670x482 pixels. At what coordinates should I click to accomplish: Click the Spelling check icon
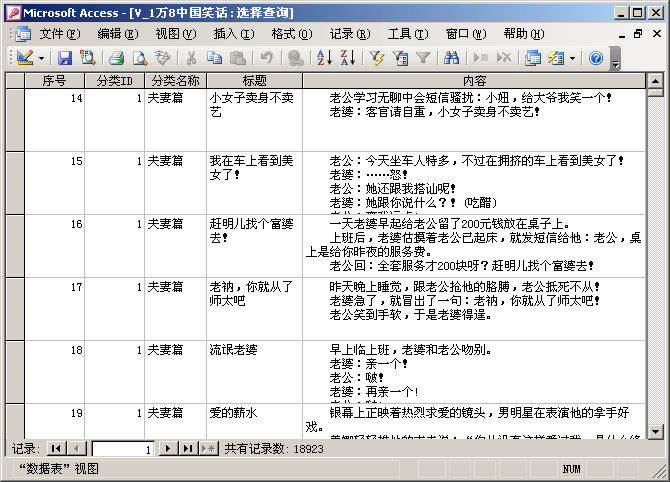tap(162, 58)
